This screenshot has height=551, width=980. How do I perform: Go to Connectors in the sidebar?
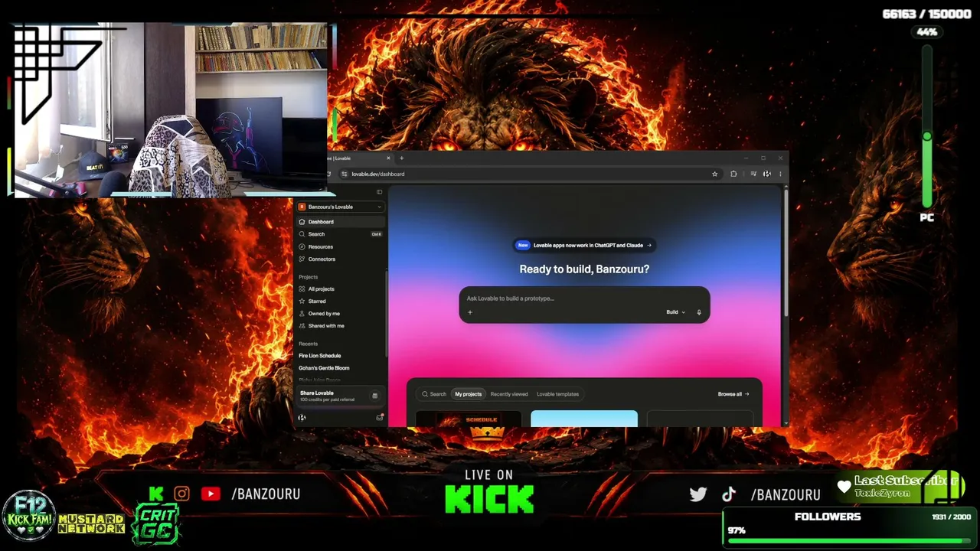point(340,259)
